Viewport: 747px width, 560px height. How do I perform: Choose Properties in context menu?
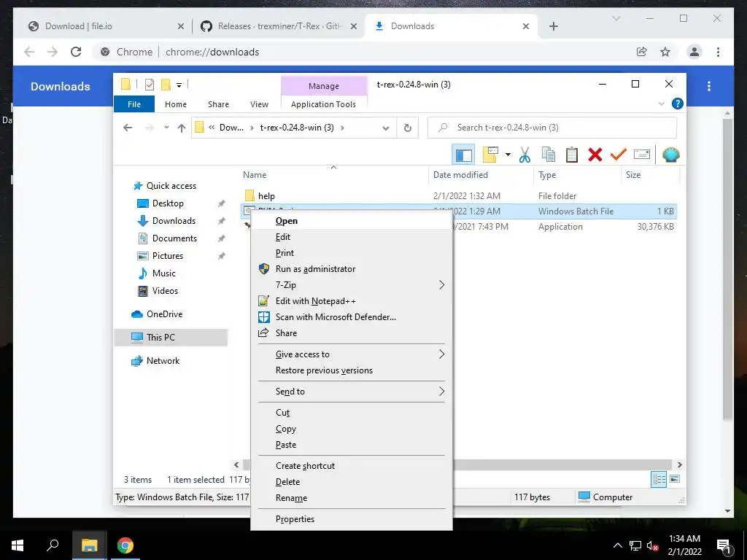(352, 519)
